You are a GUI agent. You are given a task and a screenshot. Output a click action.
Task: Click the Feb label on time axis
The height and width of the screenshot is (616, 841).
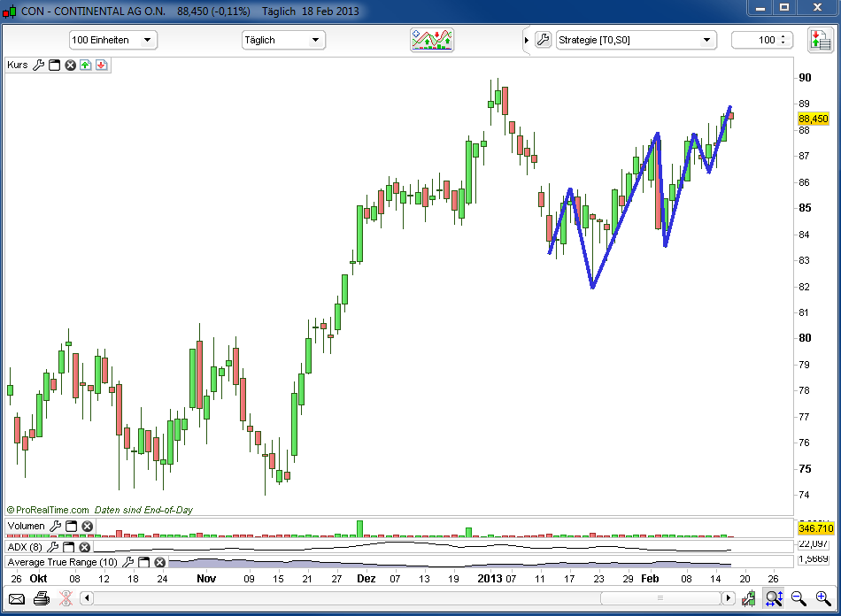coord(650,579)
